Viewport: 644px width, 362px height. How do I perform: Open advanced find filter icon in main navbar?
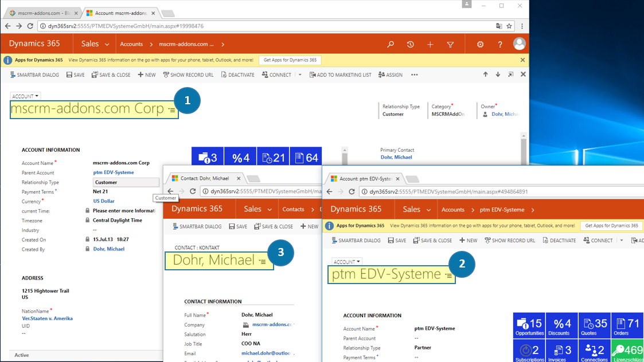[x=450, y=44]
